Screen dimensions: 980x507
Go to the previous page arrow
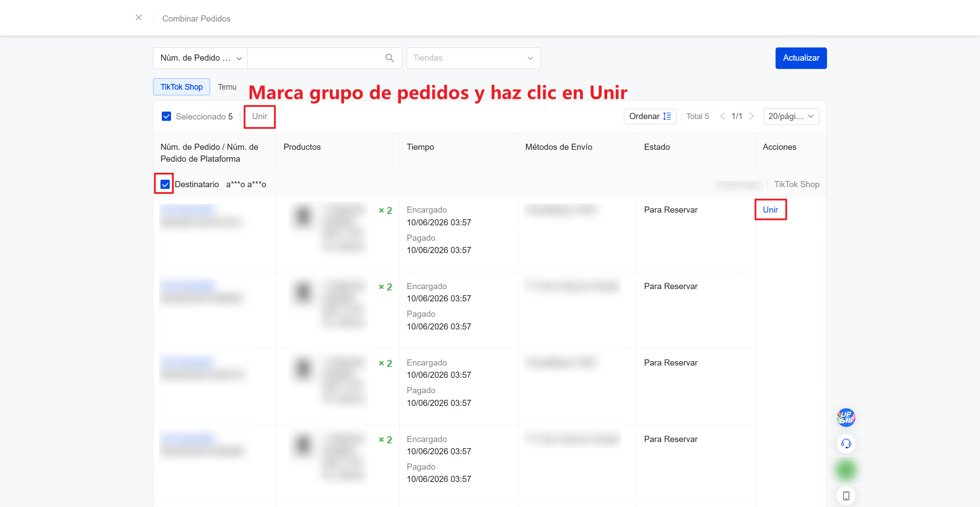coord(722,116)
